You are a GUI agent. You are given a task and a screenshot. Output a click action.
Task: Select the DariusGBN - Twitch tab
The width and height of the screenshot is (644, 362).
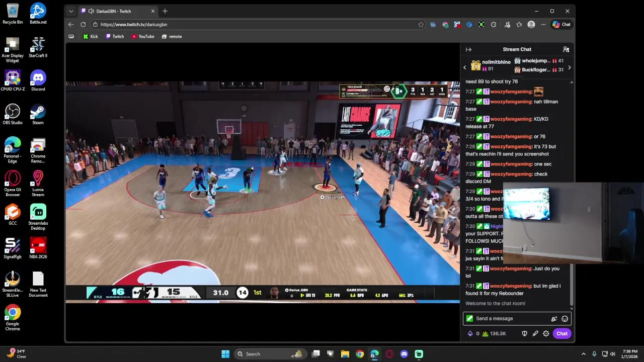tap(118, 11)
